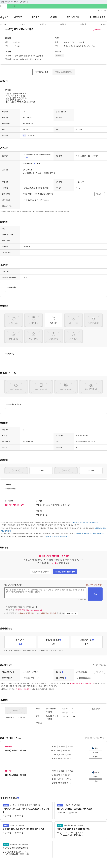Click the 주택자금 지원 welfare icon
Screen dimensions: 107x868
click(x=13, y=336)
